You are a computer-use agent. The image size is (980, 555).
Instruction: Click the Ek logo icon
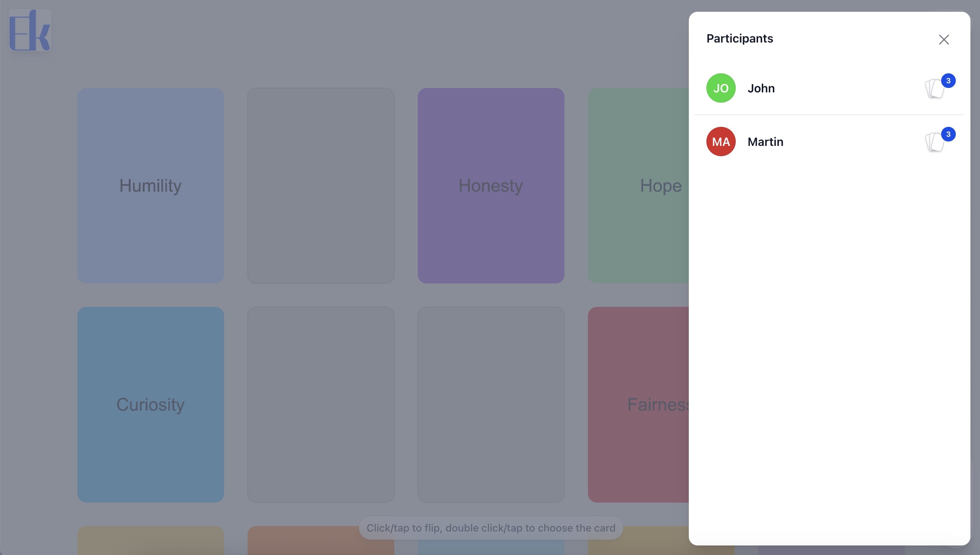pyautogui.click(x=30, y=30)
